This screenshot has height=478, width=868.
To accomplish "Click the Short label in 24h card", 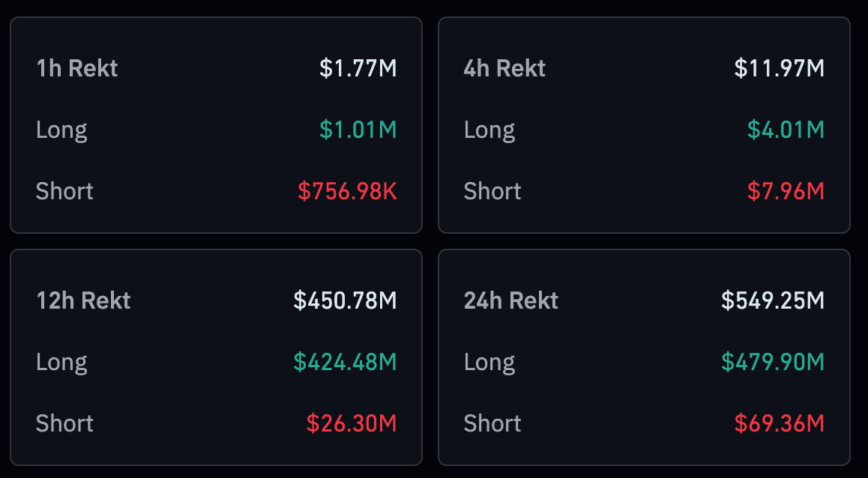I will (492, 424).
